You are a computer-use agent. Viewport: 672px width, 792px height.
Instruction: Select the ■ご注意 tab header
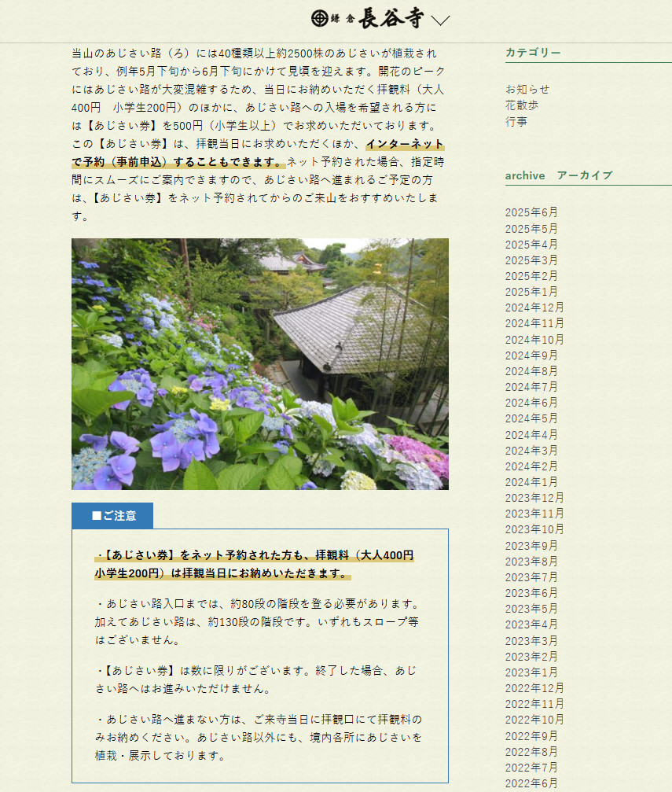pos(112,516)
